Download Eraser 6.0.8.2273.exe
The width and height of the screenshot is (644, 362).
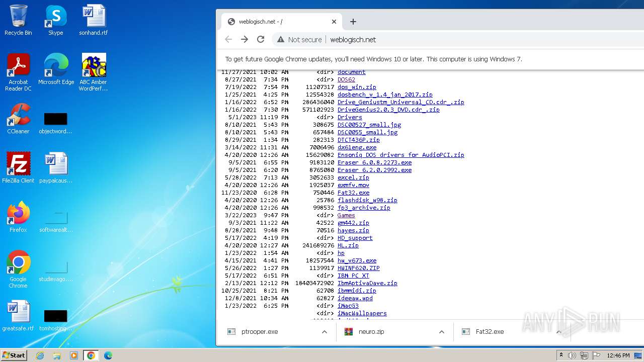374,162
